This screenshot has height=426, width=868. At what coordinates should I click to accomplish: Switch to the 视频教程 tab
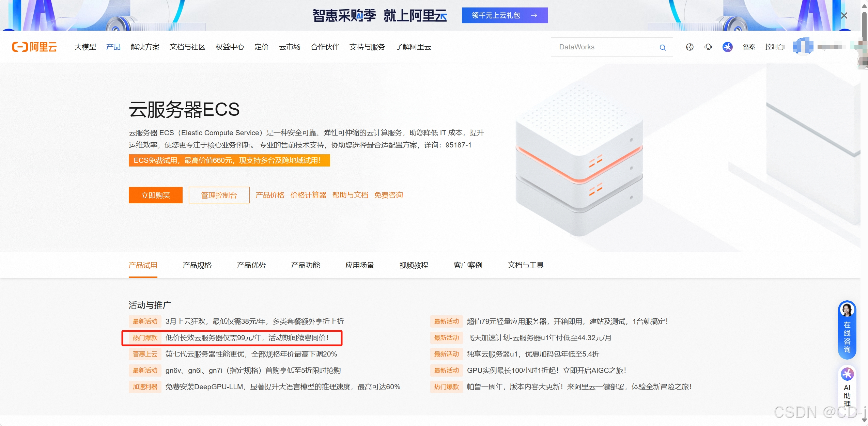coord(414,265)
